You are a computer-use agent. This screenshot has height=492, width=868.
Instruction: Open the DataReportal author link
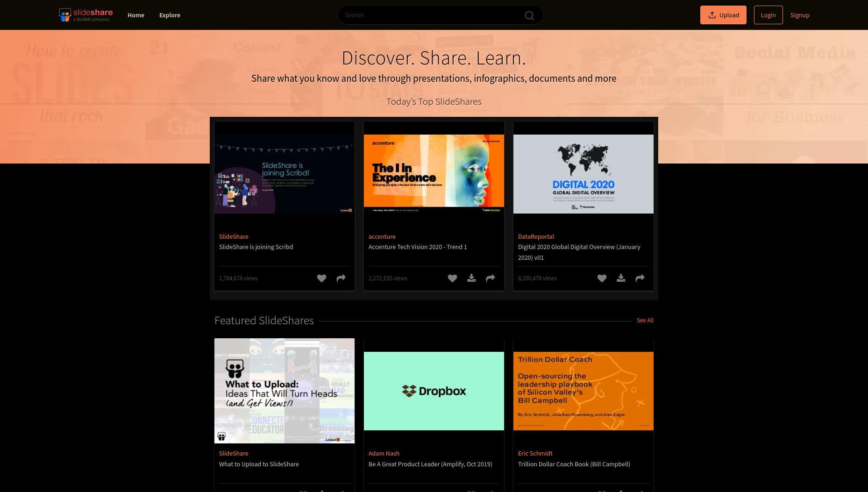pyautogui.click(x=536, y=236)
